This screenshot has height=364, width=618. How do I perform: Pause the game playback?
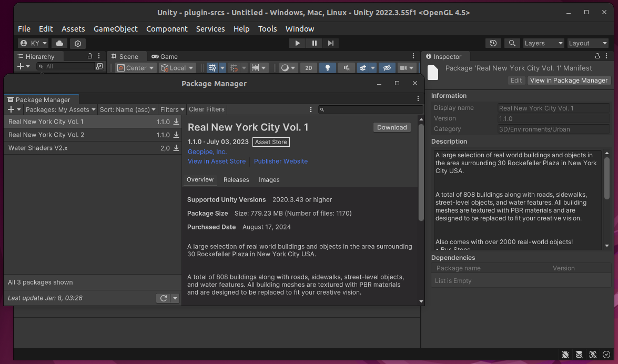coord(314,43)
